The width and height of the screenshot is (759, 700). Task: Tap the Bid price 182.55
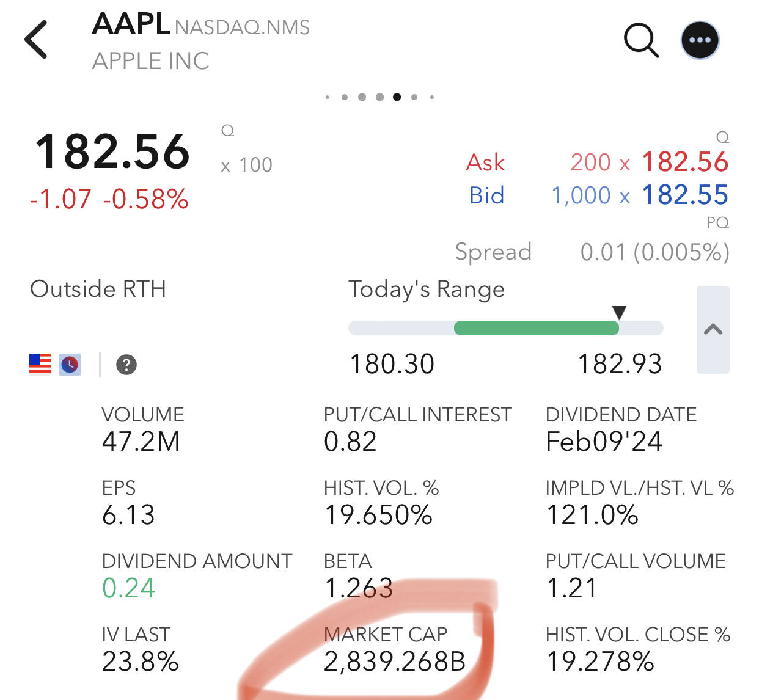tap(685, 195)
